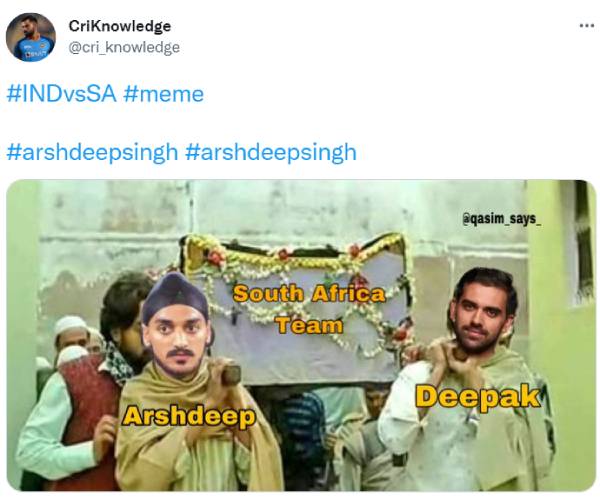Visit the @cri_knowledge handle link
This screenshot has width=600, height=500.
(x=124, y=47)
